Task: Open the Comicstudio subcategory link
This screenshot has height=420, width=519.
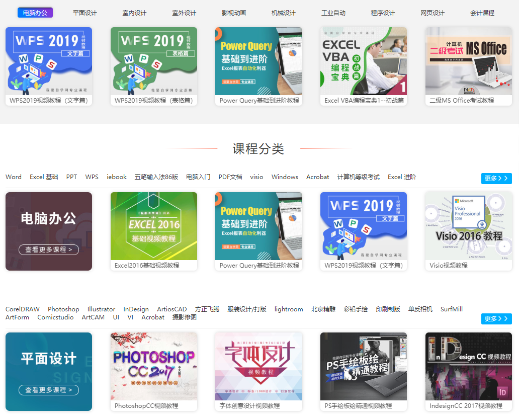Action: click(x=56, y=317)
